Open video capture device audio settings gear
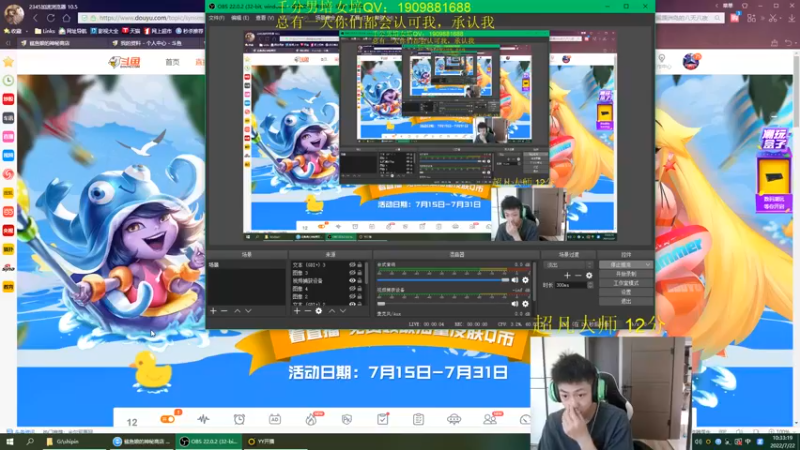Viewport: 800px width, 450px height. [525, 304]
